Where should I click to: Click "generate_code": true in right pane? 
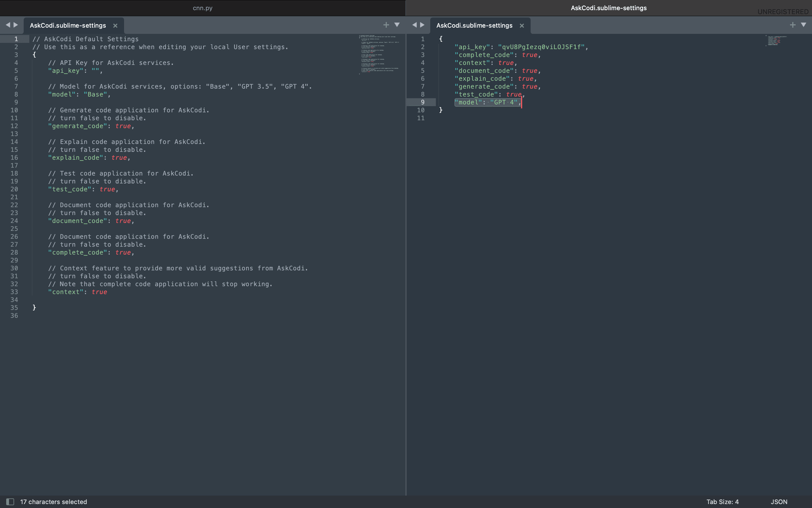coord(498,86)
